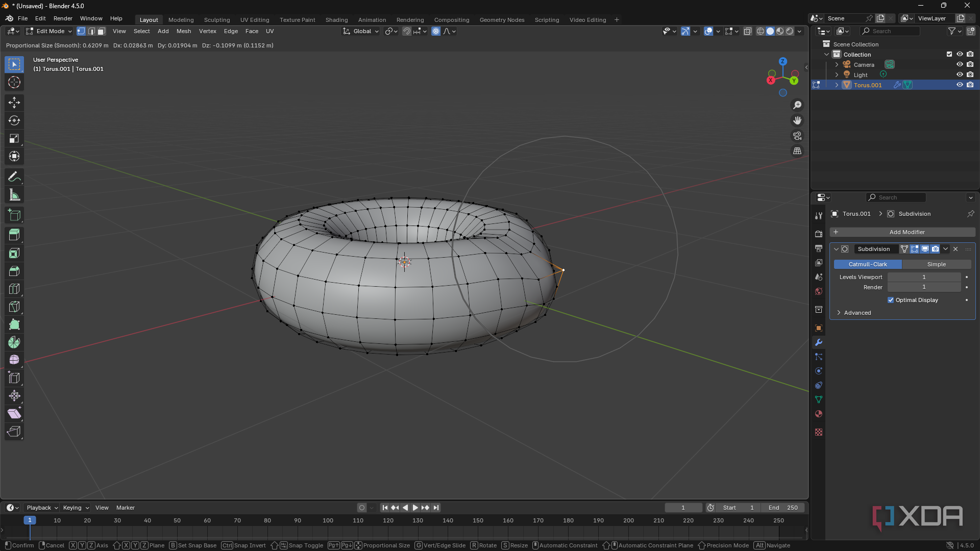980x551 pixels.
Task: Open the Mesh menu in viewport header
Action: (184, 31)
